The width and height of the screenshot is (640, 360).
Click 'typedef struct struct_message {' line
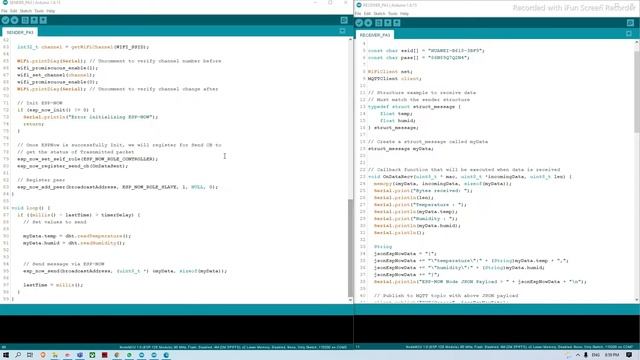point(414,107)
